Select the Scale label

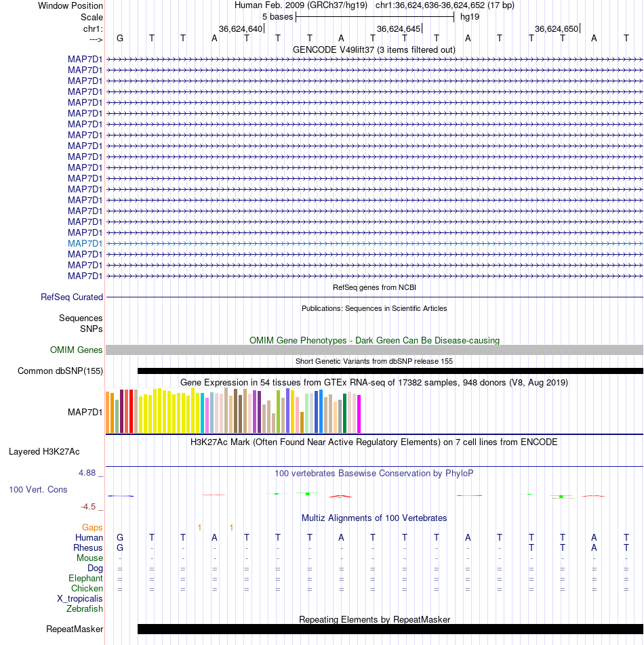tap(92, 18)
